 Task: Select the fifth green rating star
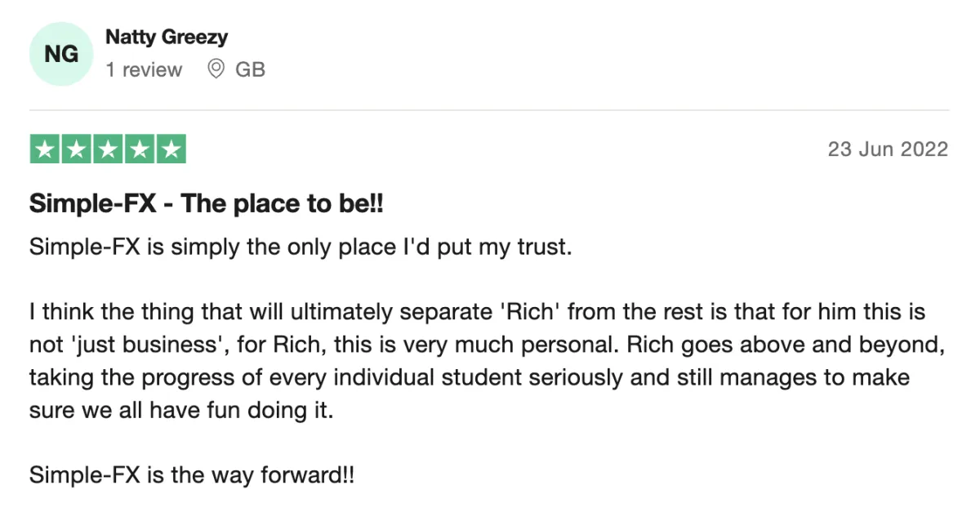(171, 149)
